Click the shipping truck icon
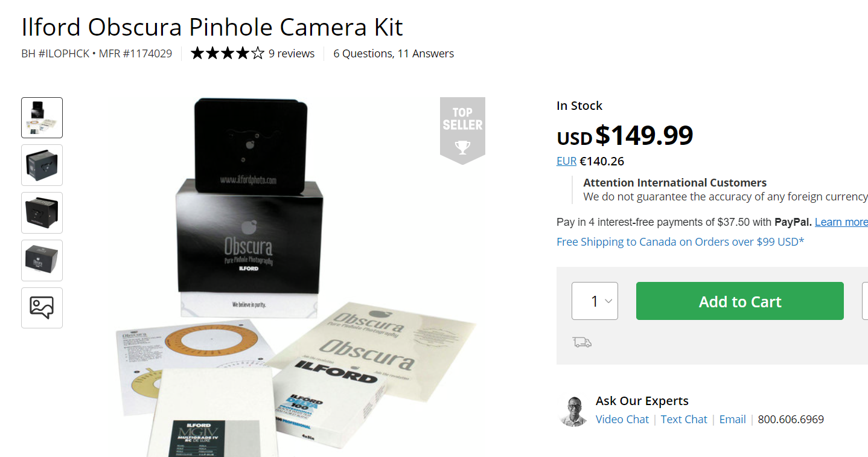Viewport: 868px width, 457px height. [x=582, y=342]
